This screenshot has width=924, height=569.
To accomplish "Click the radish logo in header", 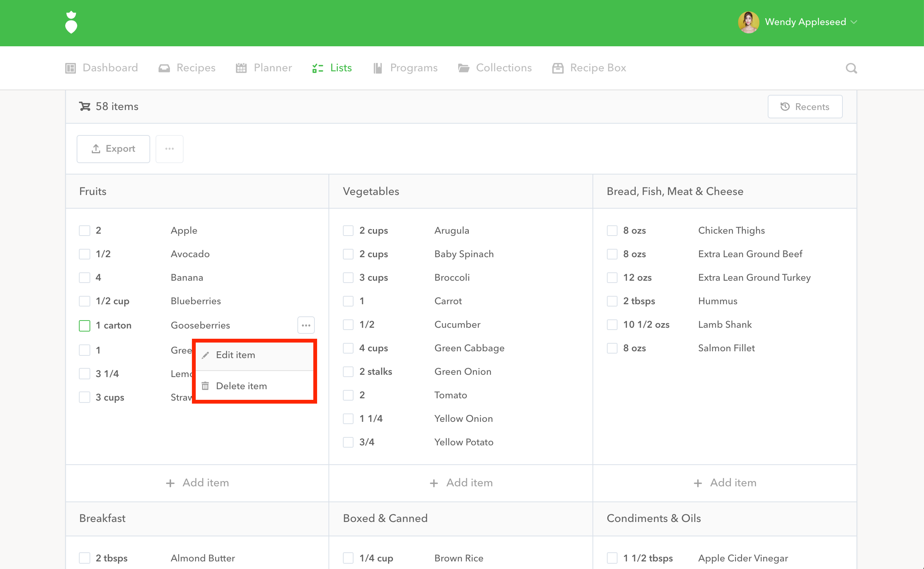I will pyautogui.click(x=71, y=22).
